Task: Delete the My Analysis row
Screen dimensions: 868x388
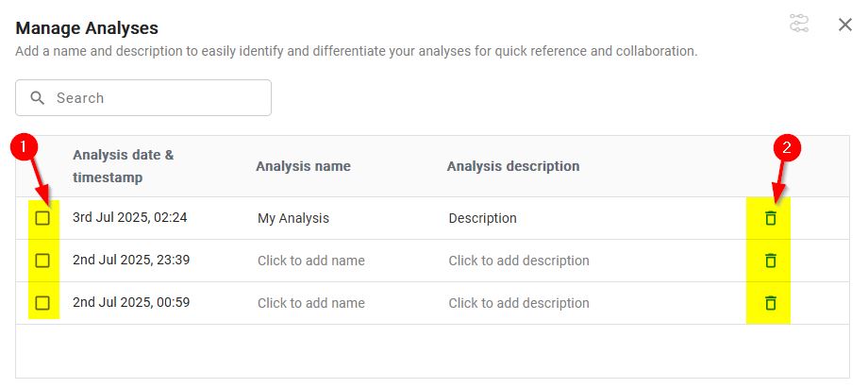Action: tap(771, 218)
